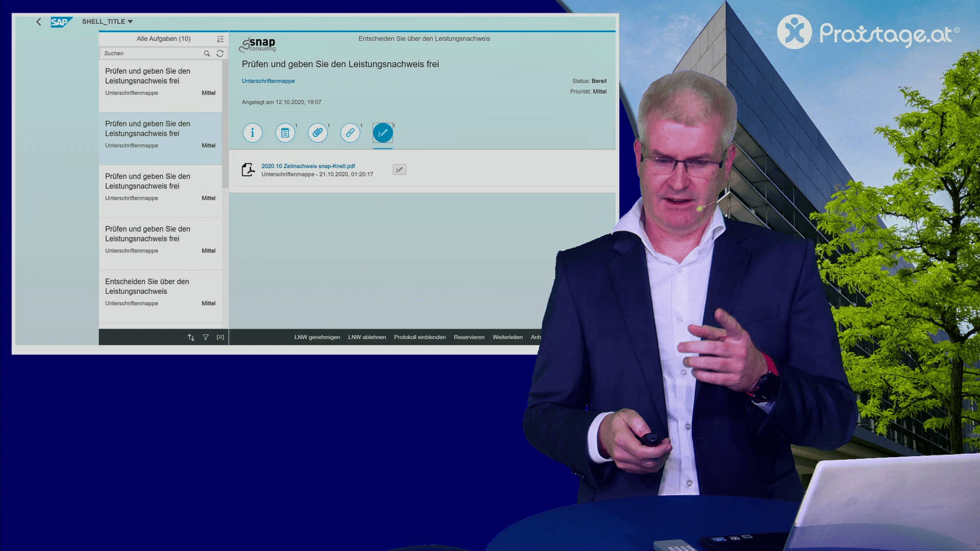Open 2020:10 Zeitnachweis snap-Knell.pdf file
Viewport: 980px width, 551px height.
308,166
